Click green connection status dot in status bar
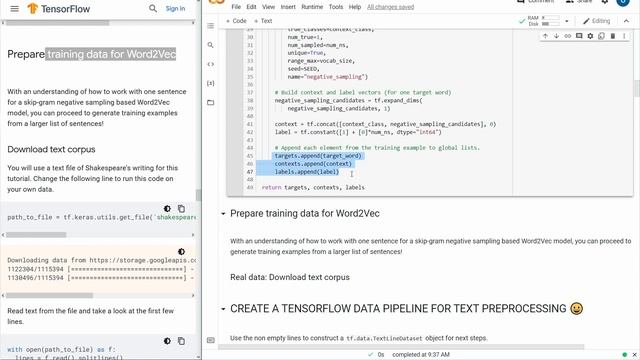640x360 pixels. click(624, 355)
